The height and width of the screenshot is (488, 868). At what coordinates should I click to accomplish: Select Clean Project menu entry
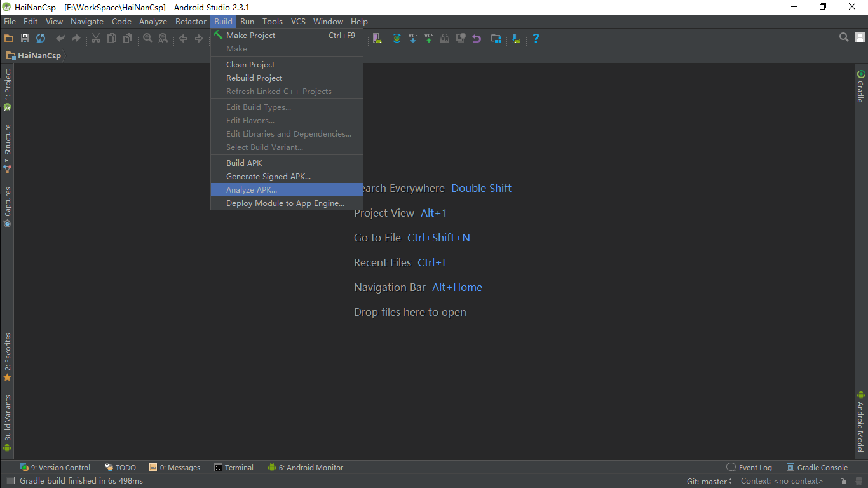click(x=287, y=65)
